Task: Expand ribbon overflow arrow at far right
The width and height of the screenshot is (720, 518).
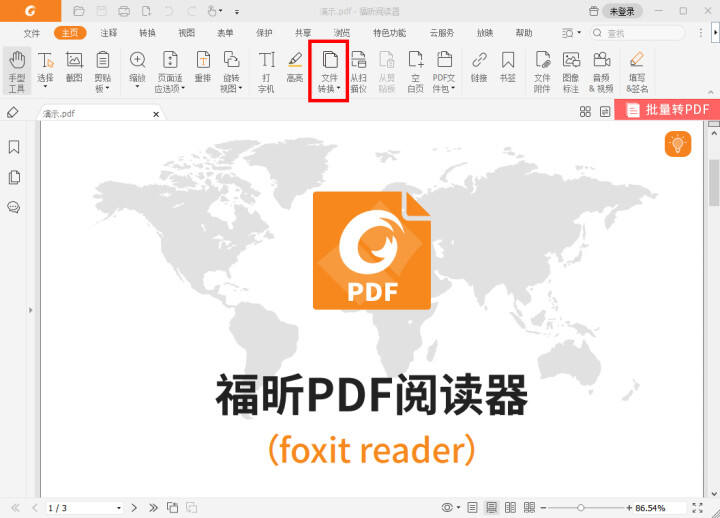Action: (x=715, y=33)
